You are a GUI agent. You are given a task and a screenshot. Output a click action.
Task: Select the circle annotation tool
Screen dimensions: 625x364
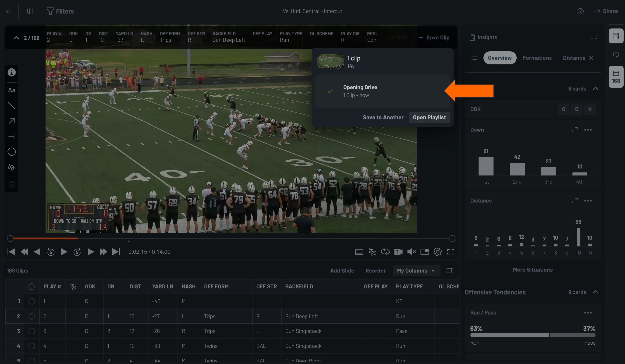pos(12,152)
